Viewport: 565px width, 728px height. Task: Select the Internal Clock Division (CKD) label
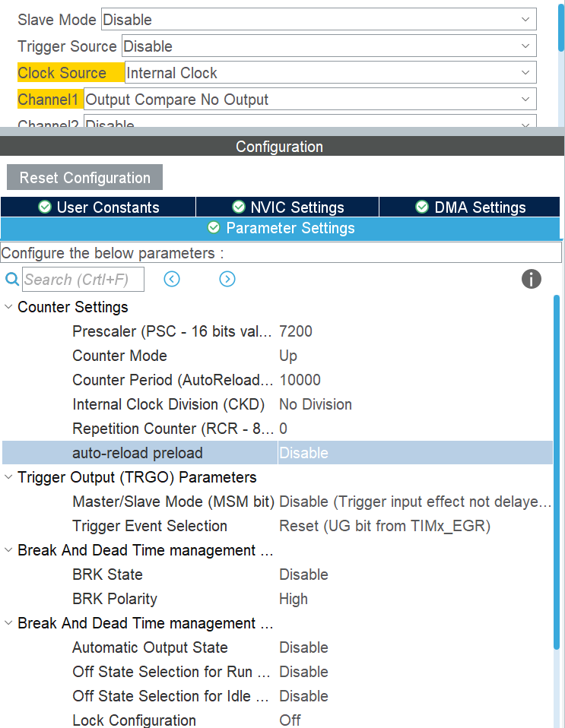[168, 404]
